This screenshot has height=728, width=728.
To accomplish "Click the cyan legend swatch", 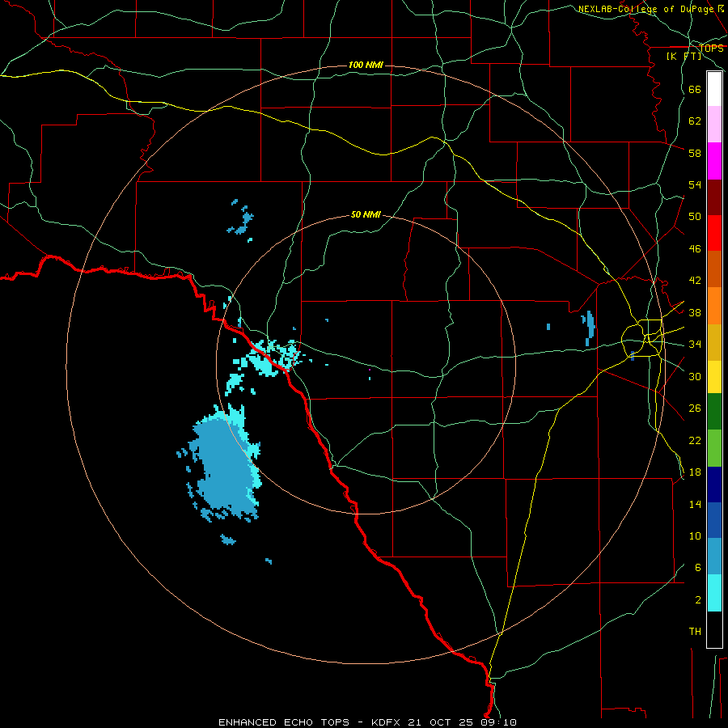I will point(714,593).
